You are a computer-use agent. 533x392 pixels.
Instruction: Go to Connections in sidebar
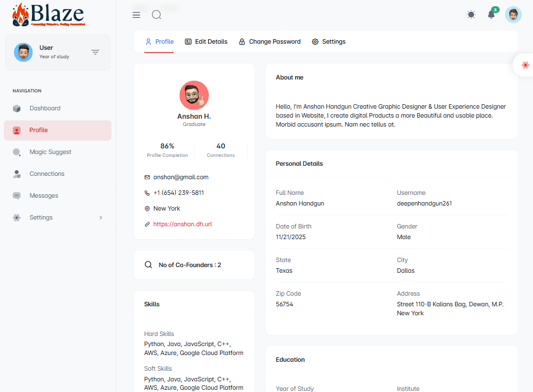(47, 174)
